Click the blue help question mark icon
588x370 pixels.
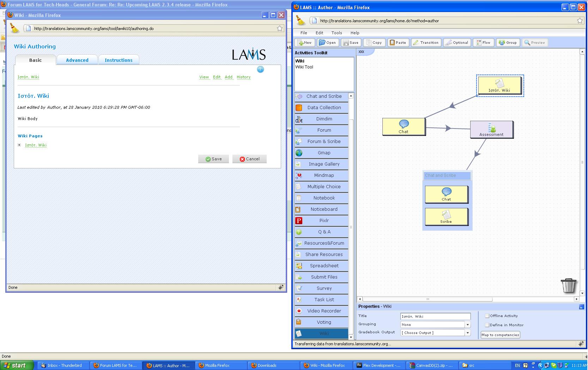(260, 70)
